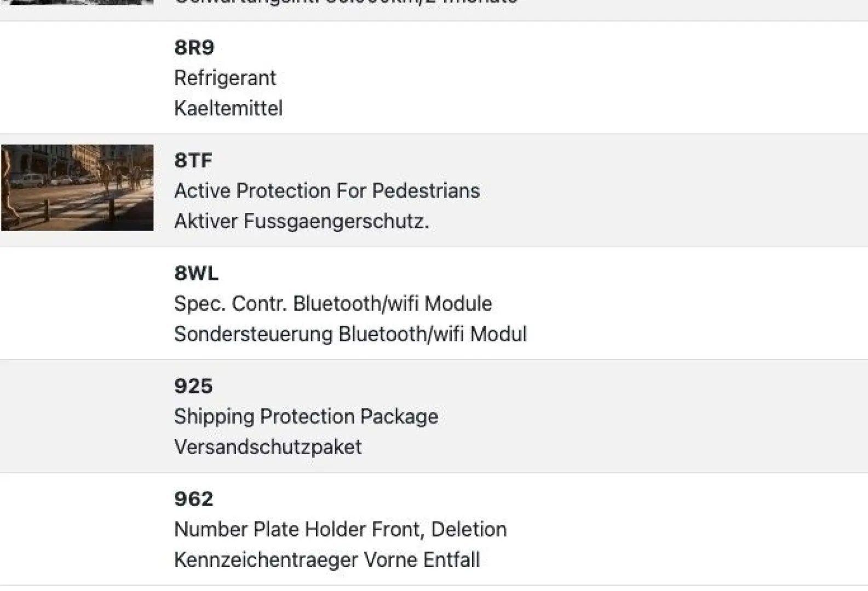Select option code 8TF
This screenshot has height=591, width=868.
[x=193, y=160]
